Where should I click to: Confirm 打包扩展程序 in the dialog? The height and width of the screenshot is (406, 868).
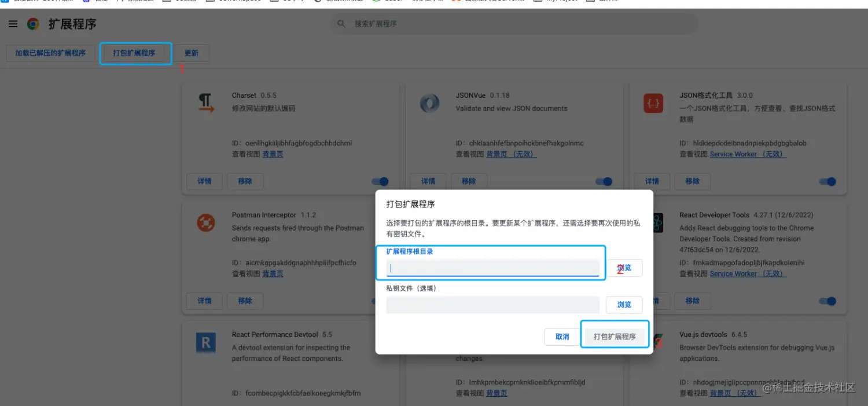click(x=615, y=337)
